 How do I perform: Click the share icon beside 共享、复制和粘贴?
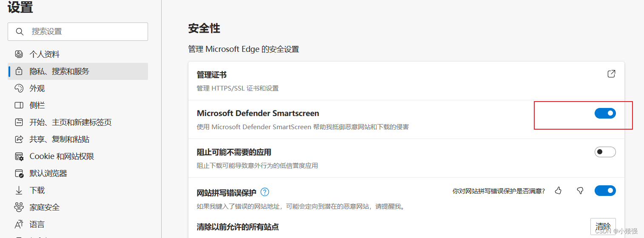[x=19, y=139]
